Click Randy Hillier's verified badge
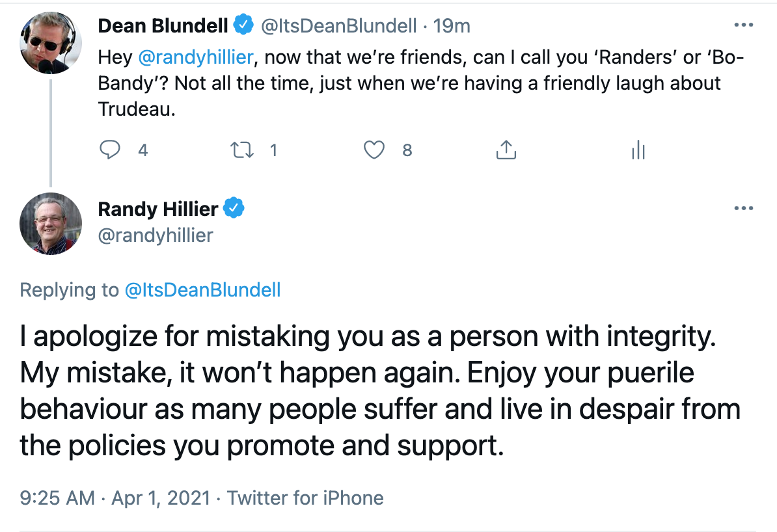Image resolution: width=777 pixels, height=532 pixels. tap(234, 208)
